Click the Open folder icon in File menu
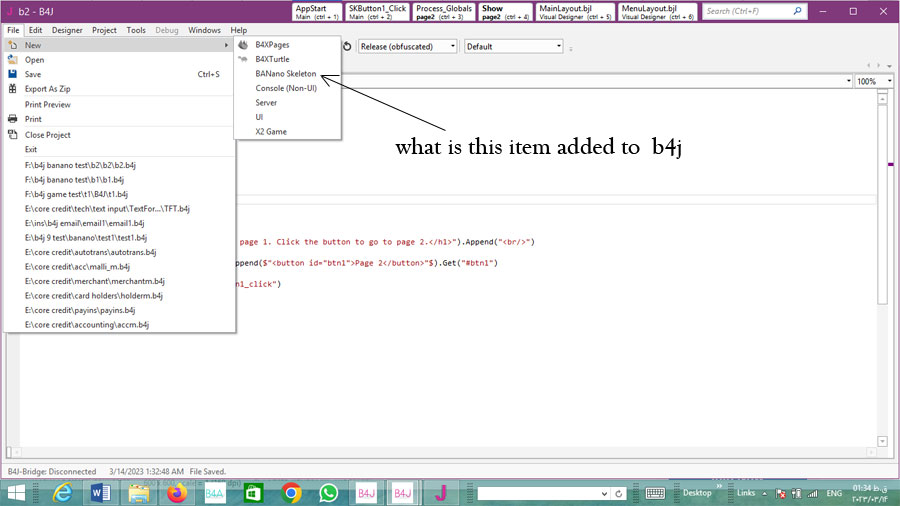900x506 pixels. (13, 59)
